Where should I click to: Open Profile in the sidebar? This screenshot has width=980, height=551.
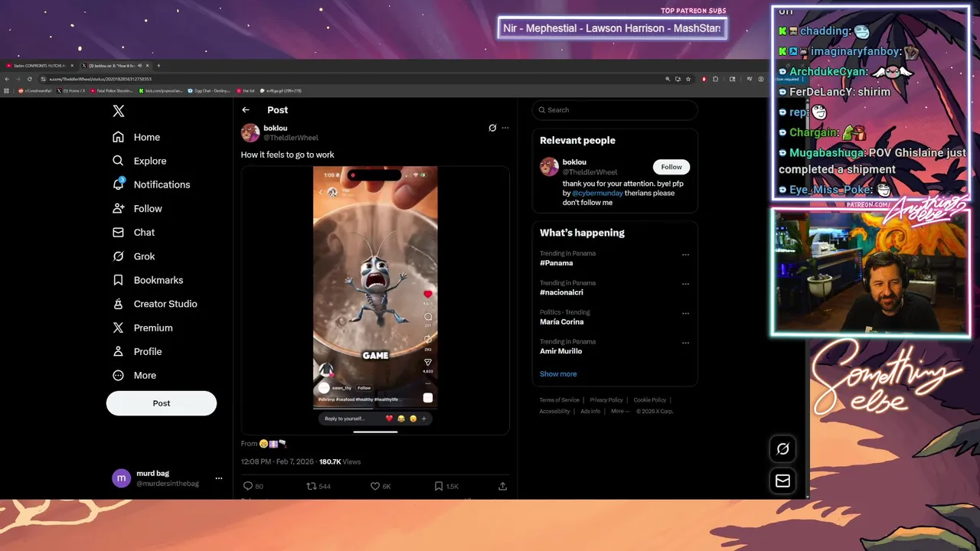tap(137, 351)
